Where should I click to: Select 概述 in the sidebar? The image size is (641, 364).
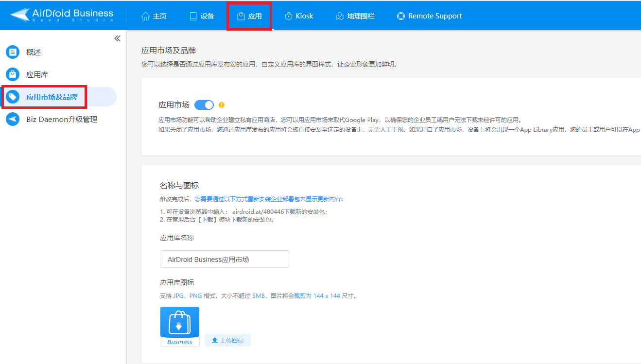coord(34,52)
